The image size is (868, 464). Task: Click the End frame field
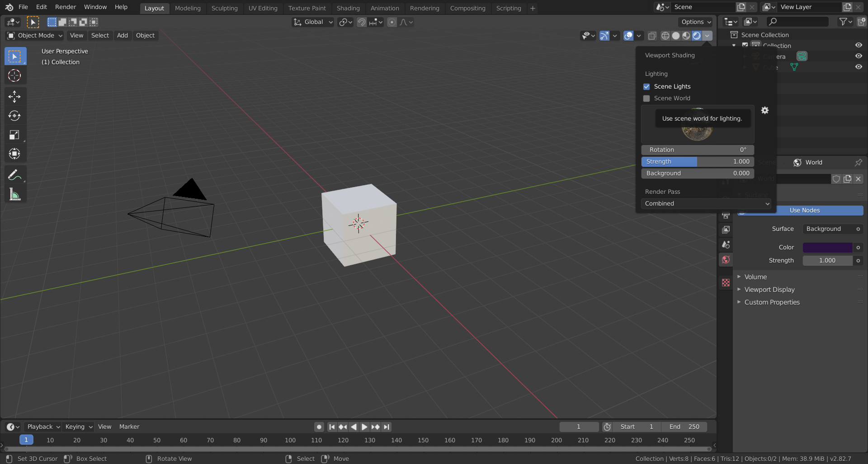click(x=684, y=427)
